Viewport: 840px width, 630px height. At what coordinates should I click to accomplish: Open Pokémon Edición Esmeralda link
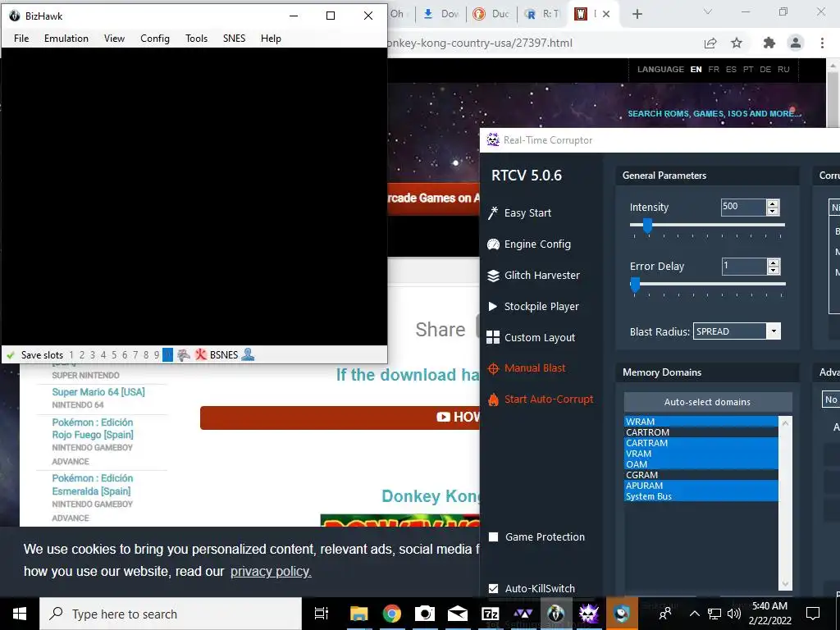(x=92, y=485)
